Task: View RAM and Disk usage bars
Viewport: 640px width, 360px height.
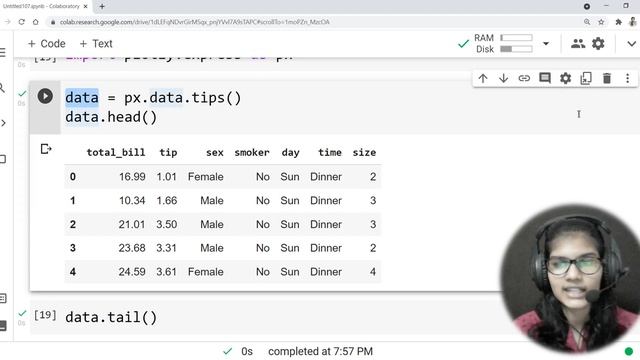Action: (516, 43)
